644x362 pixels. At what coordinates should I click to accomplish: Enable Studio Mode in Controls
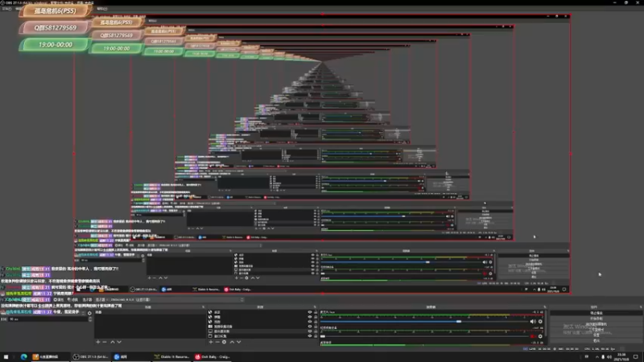[x=597, y=330]
